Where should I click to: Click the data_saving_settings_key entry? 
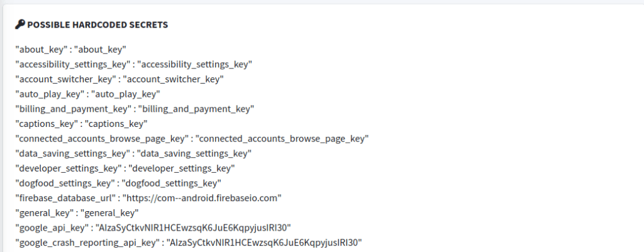point(133,153)
